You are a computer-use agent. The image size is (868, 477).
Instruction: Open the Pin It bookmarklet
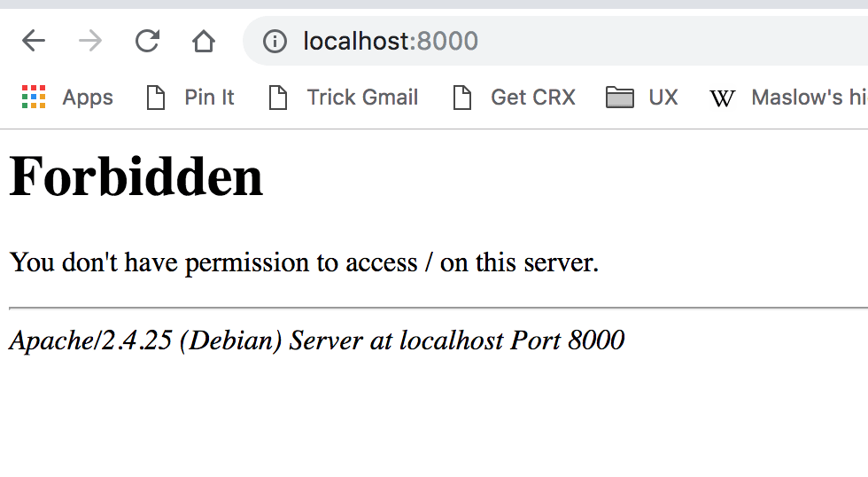coord(209,98)
